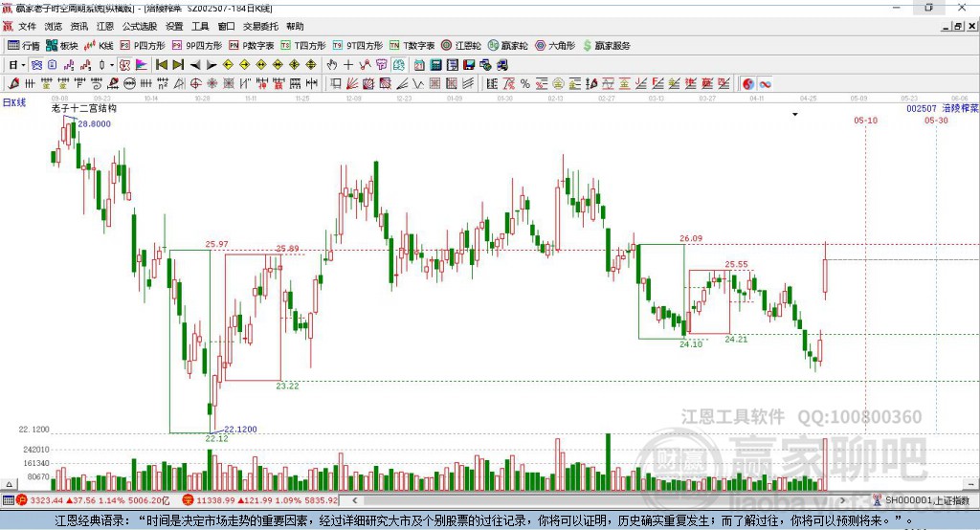Viewport: 980px width, 530px height.
Task: Click the 05-30 date marker
Action: pos(936,120)
